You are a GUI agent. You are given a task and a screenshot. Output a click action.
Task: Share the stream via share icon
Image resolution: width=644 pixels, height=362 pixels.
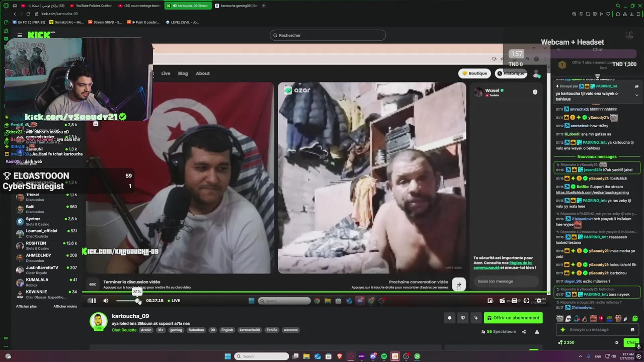pyautogui.click(x=524, y=332)
